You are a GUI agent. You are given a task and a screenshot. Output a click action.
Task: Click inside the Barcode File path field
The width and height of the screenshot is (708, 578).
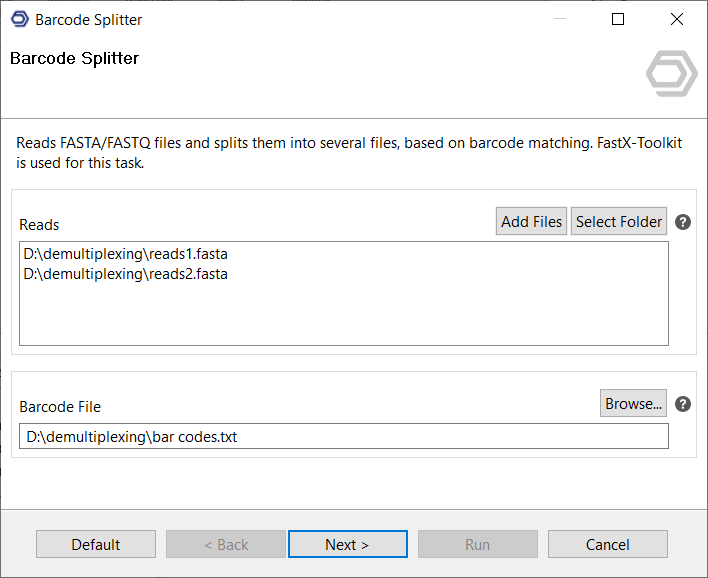click(343, 436)
